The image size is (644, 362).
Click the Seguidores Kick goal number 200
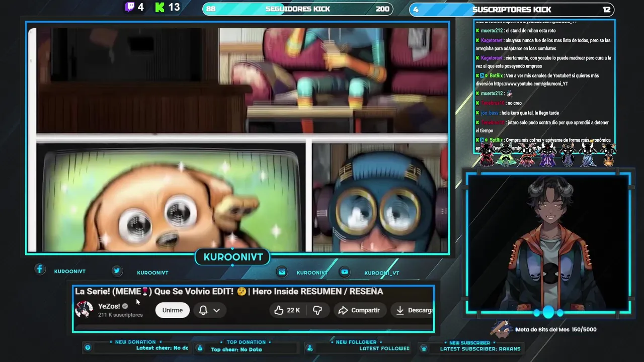pos(382,9)
